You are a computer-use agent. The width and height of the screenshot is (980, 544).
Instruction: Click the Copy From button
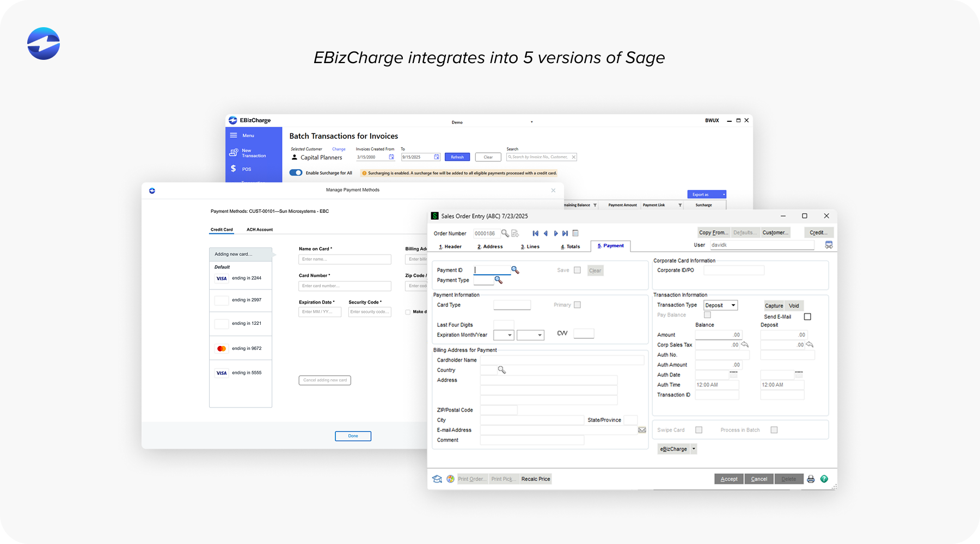[x=713, y=232]
